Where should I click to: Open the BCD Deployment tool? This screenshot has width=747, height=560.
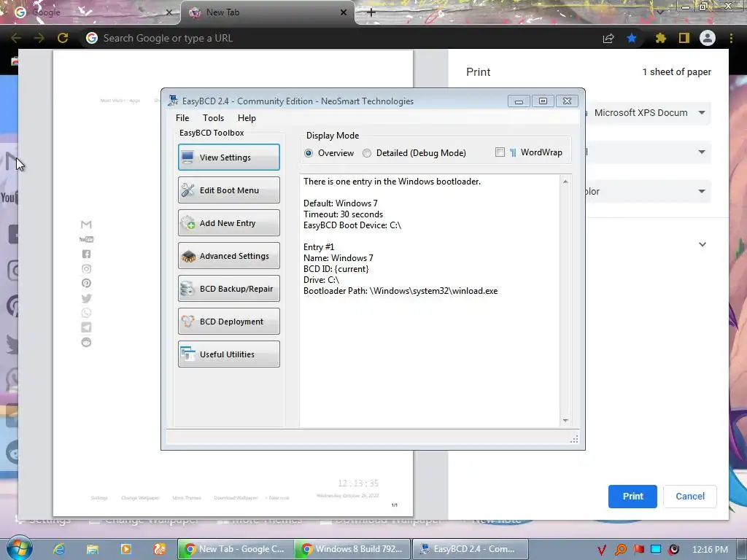(228, 322)
